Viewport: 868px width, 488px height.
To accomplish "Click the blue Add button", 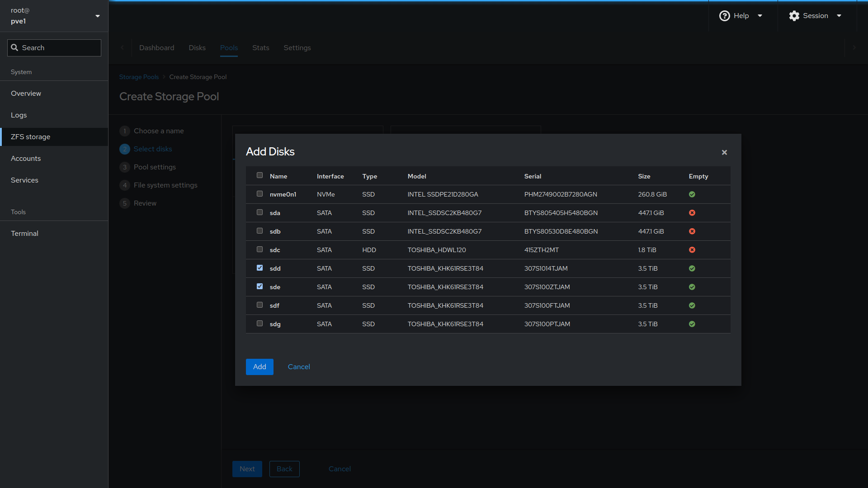I will point(259,367).
